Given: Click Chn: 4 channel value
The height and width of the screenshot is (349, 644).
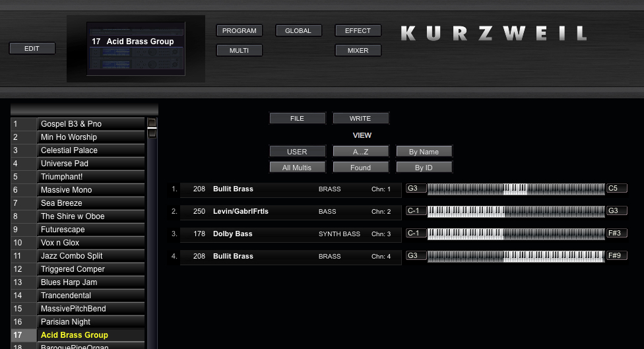Looking at the screenshot, I should pyautogui.click(x=381, y=256).
